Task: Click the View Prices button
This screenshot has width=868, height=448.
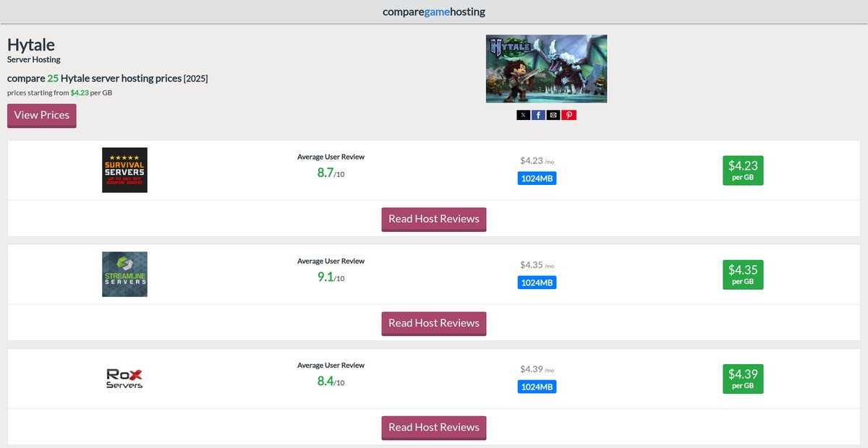Action: click(42, 116)
